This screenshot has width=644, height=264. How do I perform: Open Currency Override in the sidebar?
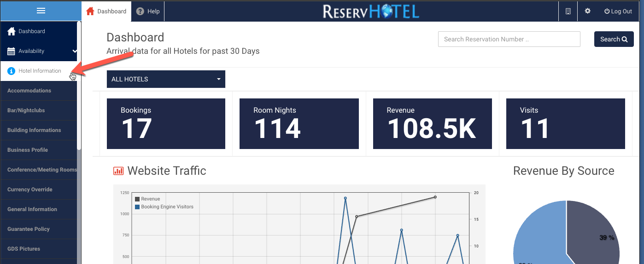coord(39,189)
